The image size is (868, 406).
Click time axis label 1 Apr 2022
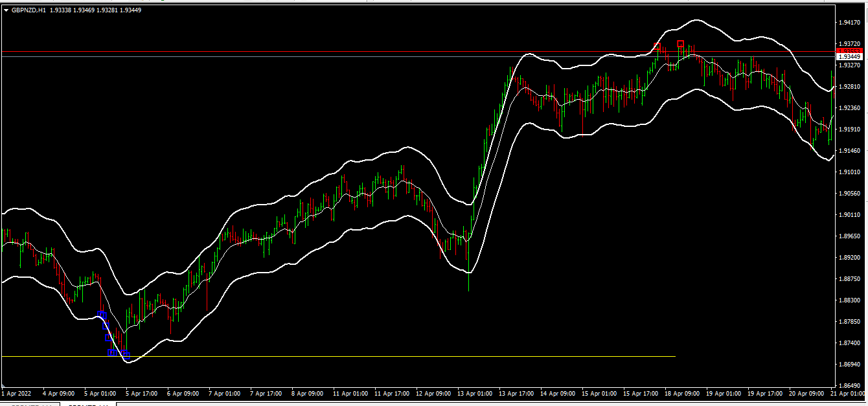(x=16, y=393)
